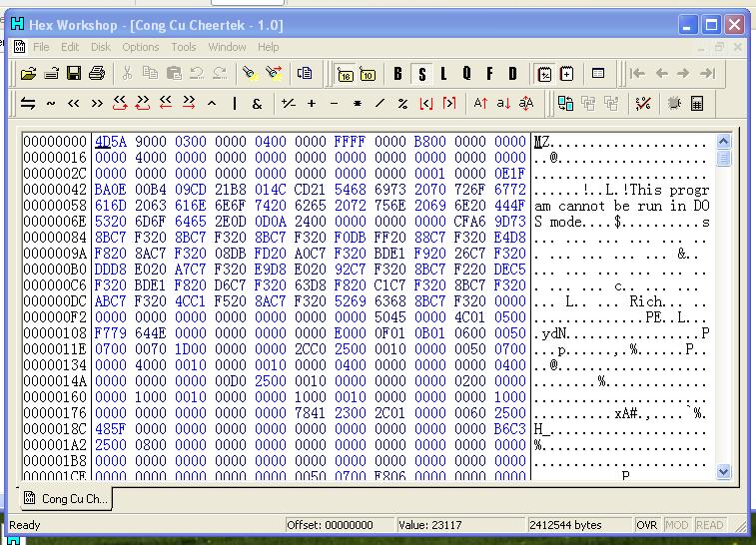
Task: Click the back left arrow icon
Action: pyautogui.click(x=661, y=73)
